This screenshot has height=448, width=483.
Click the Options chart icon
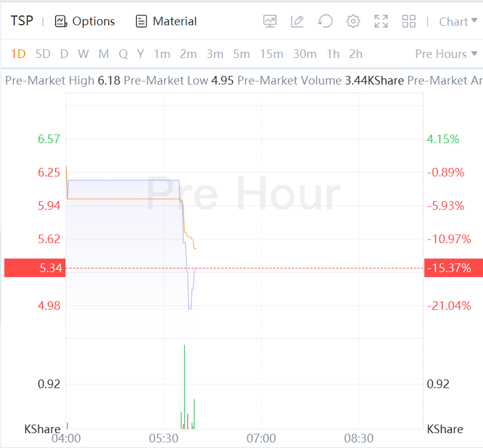[x=61, y=22]
